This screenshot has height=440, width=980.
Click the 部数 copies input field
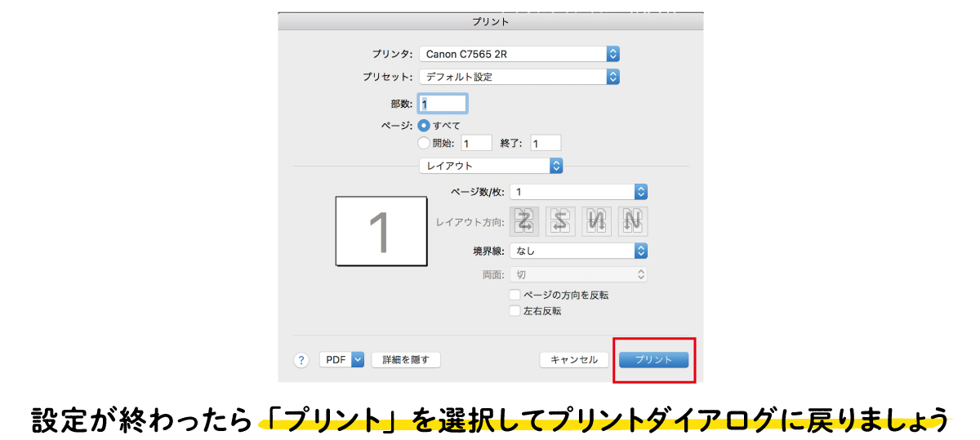tap(443, 104)
